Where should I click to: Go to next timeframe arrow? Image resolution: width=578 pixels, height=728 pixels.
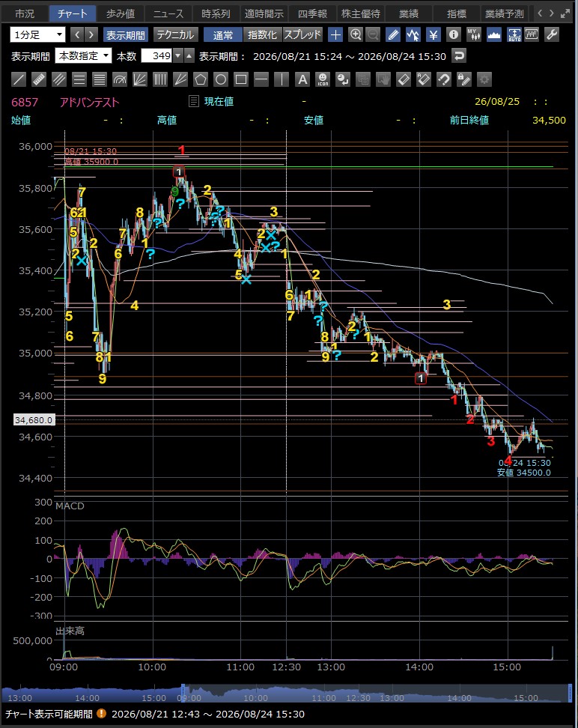click(x=91, y=34)
